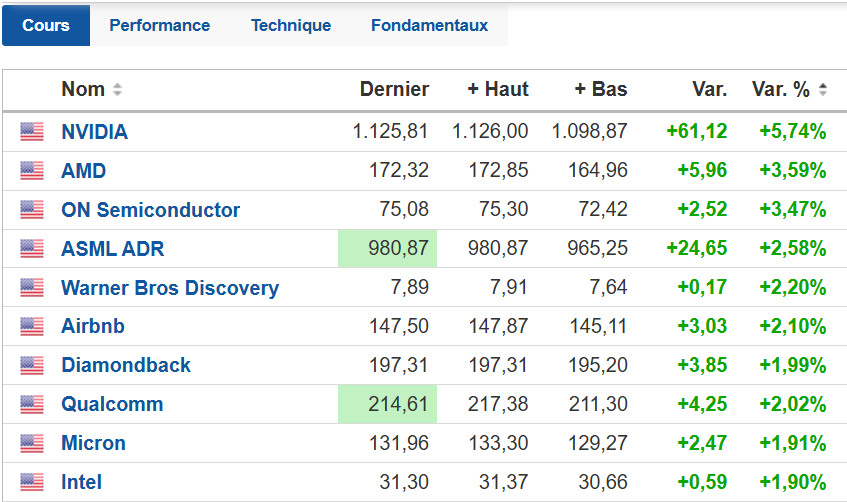847x502 pixels.
Task: Click the flag icon in the ASML ADR row
Action: pos(32,249)
